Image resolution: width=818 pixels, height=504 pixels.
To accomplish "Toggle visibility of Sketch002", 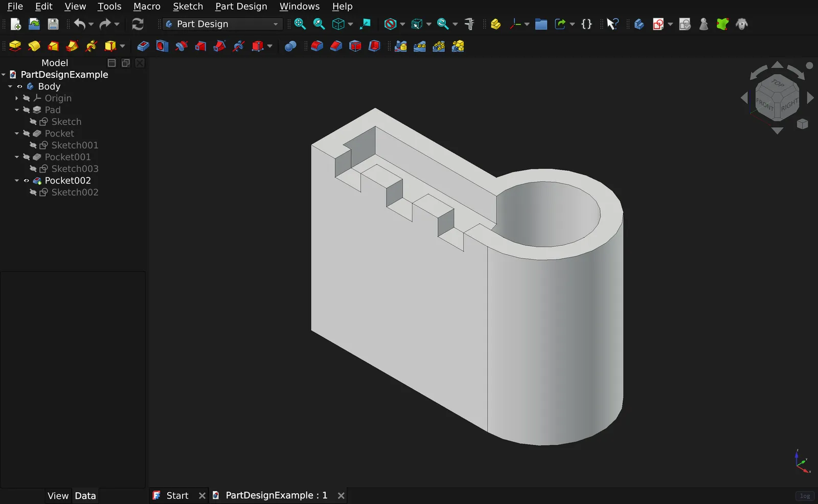I will click(x=33, y=192).
